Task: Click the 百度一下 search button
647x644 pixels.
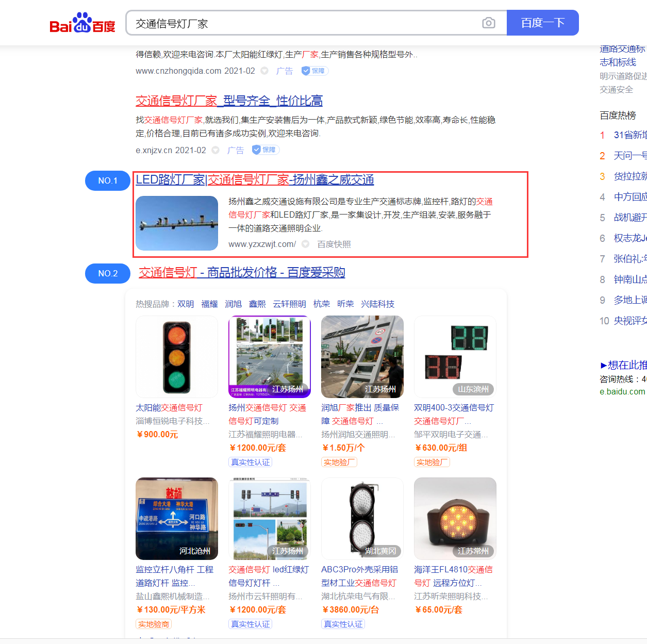Action: click(543, 23)
